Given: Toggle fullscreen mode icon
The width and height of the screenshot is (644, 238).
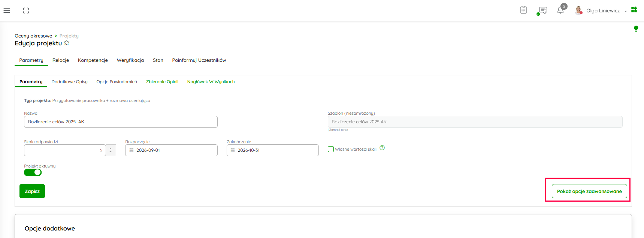Looking at the screenshot, I should pos(26,10).
